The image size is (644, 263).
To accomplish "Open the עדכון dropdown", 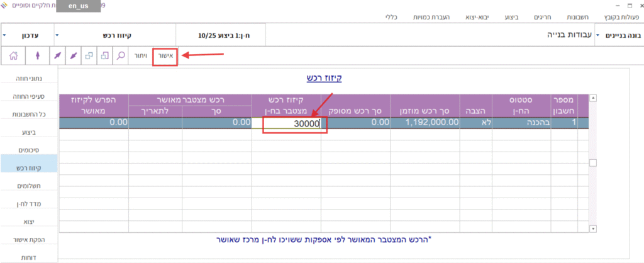I will click(x=6, y=35).
